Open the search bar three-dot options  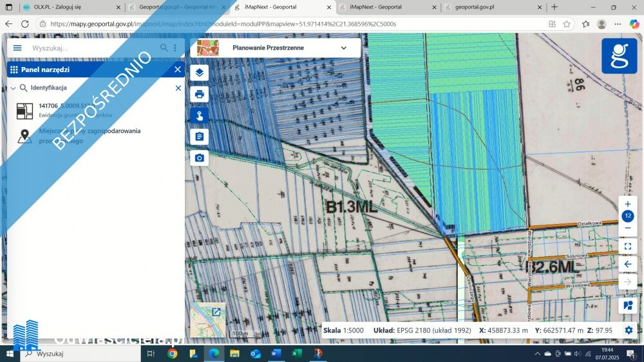coord(175,48)
